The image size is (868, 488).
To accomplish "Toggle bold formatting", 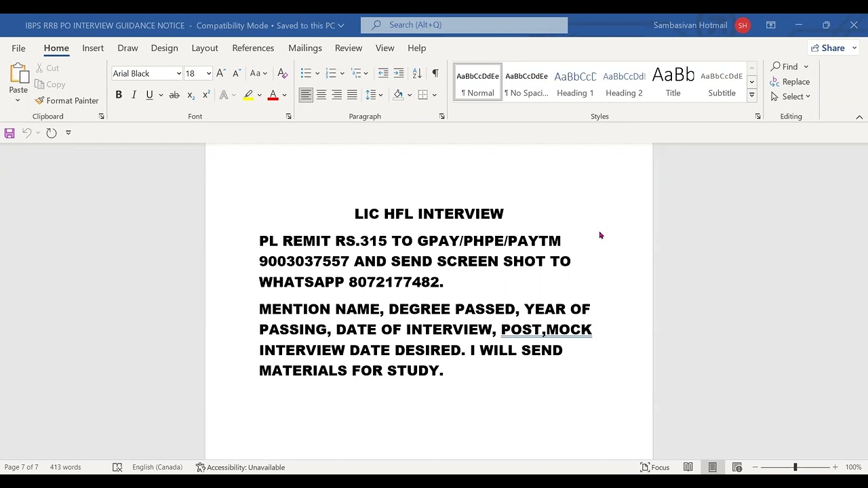I will click(x=119, y=95).
